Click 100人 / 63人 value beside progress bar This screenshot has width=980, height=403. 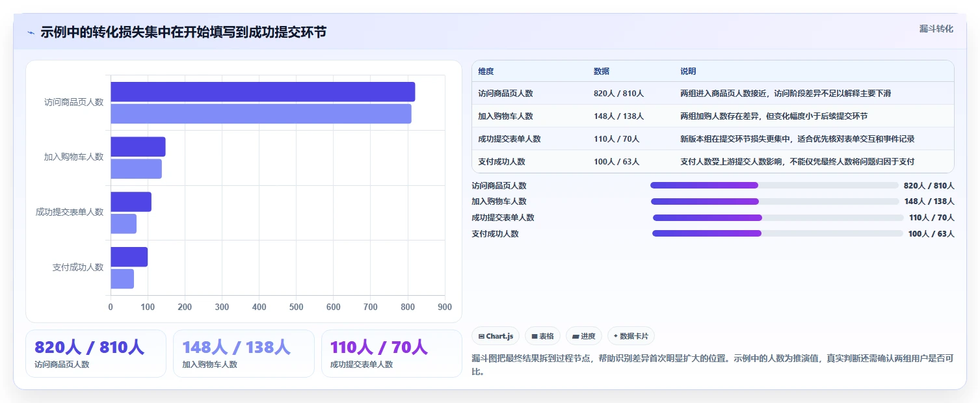931,234
